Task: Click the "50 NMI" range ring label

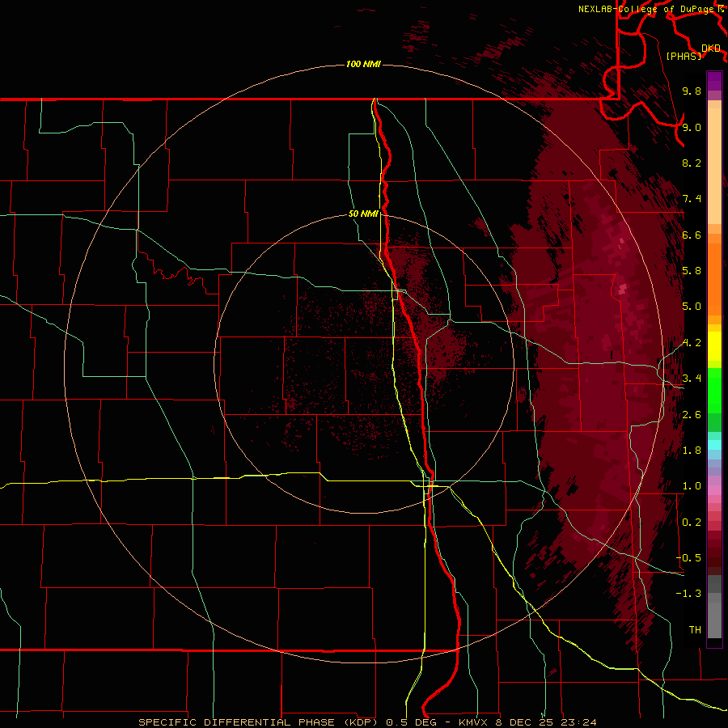Action: pos(363,214)
